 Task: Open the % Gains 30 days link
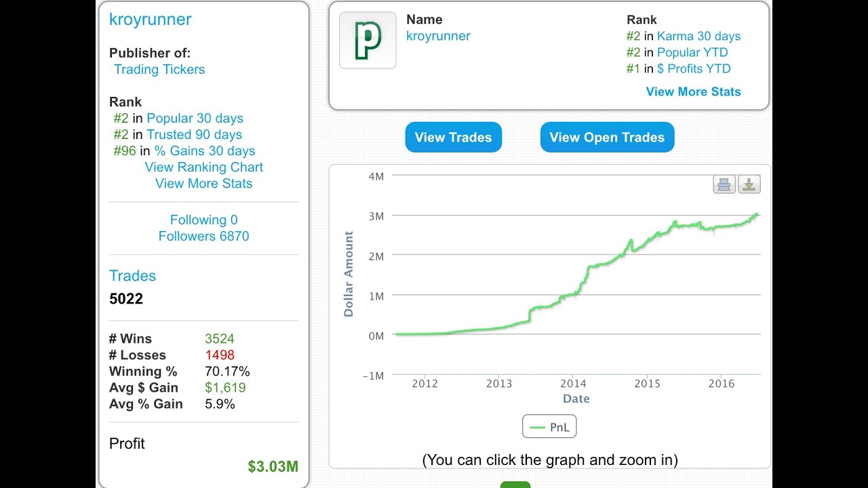(x=204, y=150)
